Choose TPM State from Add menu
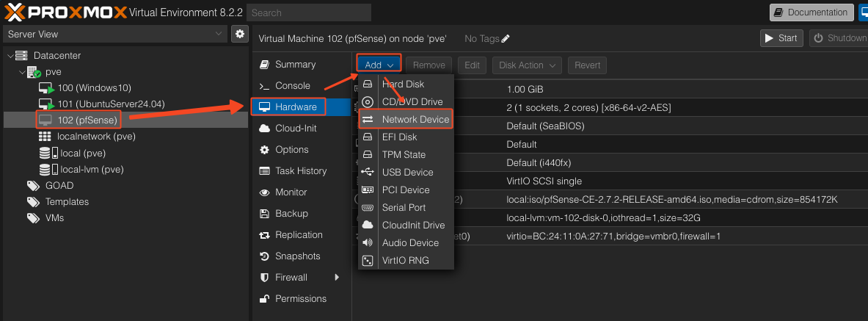 pyautogui.click(x=406, y=155)
